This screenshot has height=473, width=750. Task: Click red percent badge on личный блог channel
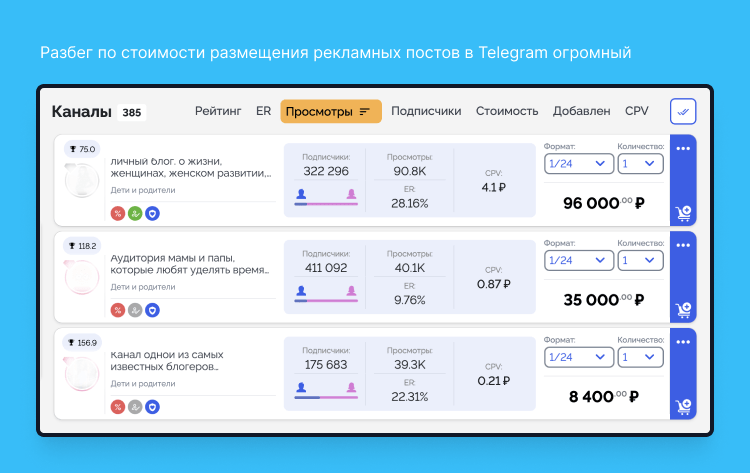pos(118,213)
